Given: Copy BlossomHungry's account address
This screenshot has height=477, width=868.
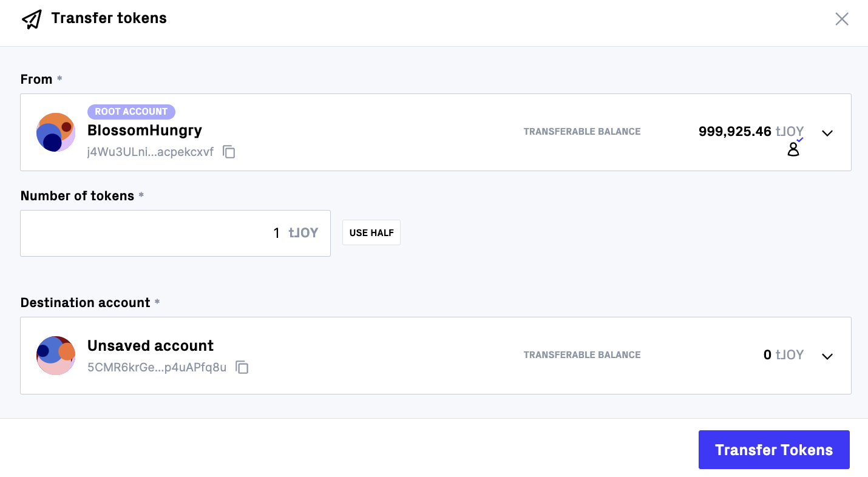Looking at the screenshot, I should click(229, 152).
